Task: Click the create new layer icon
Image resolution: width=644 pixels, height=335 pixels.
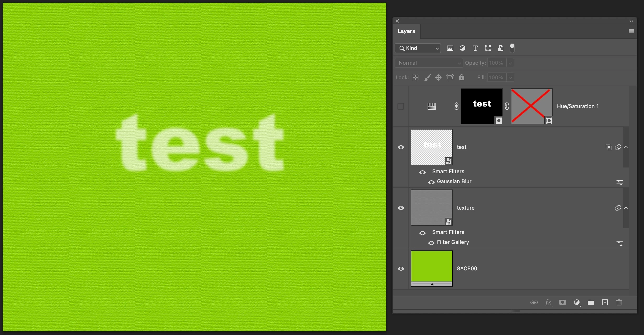Action: coord(605,302)
